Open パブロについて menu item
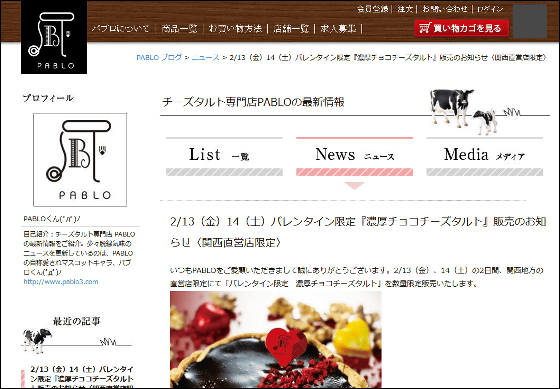This screenshot has height=389, width=560. [121, 28]
